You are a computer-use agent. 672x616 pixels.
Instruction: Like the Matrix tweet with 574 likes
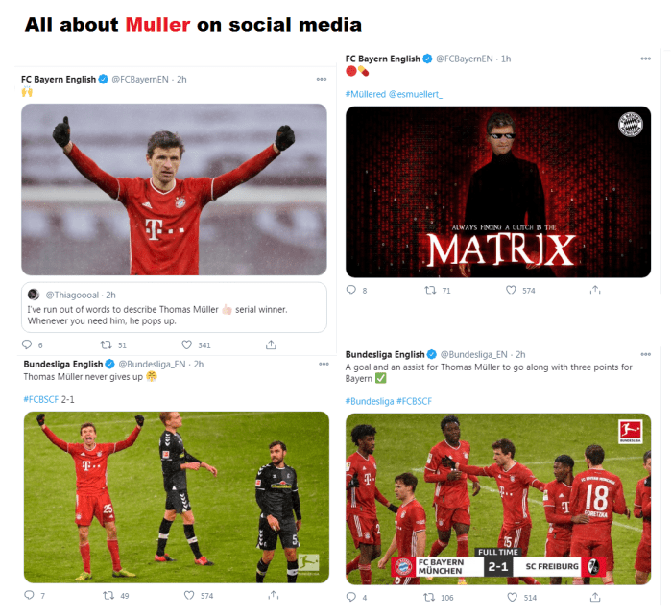pos(511,290)
